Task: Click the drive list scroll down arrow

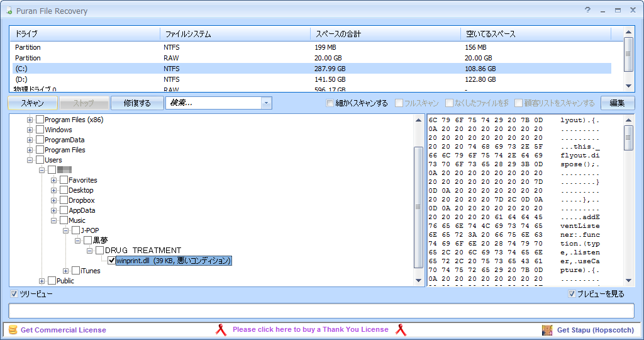Action: coord(628,86)
